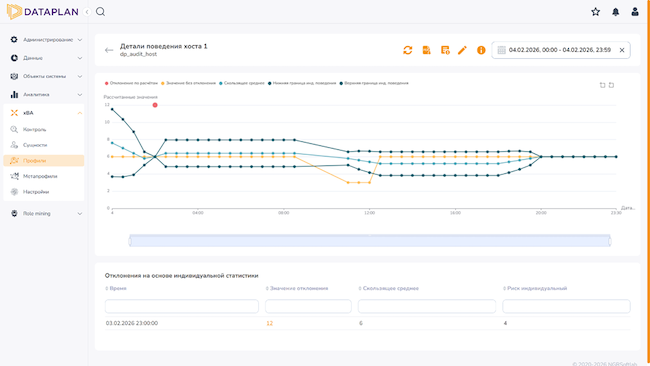The height and width of the screenshot is (366, 650).
Task: Expand the Аналитика menu
Action: point(46,95)
